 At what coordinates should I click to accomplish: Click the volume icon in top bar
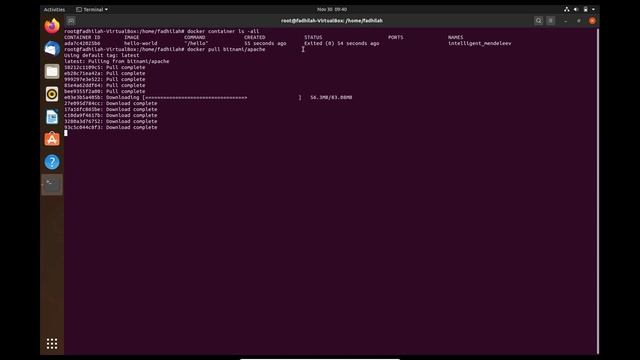576,9
